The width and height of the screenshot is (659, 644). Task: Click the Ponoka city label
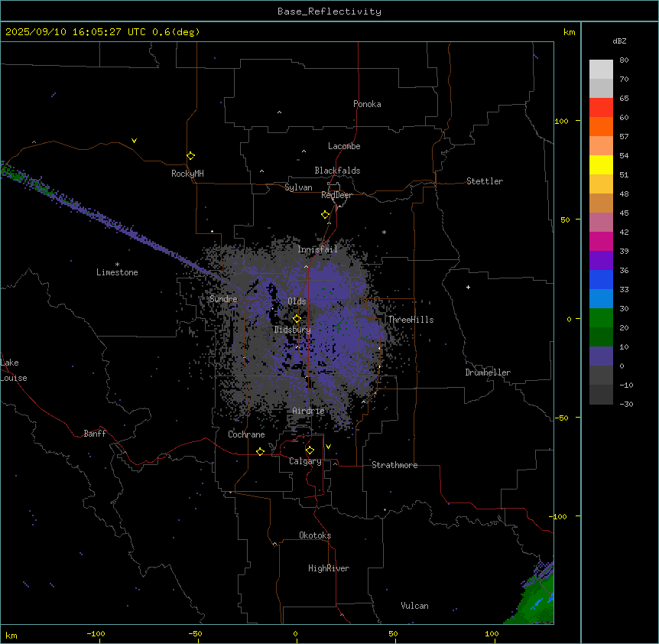click(x=367, y=104)
